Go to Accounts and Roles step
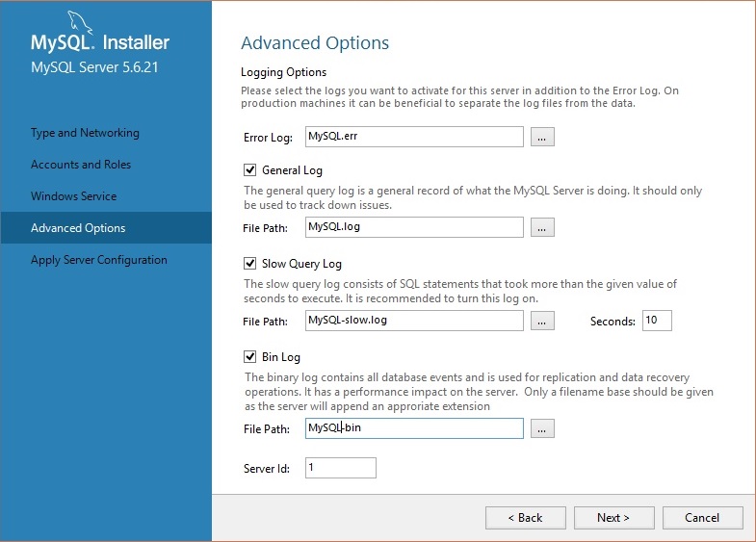The width and height of the screenshot is (756, 542). coord(81,165)
